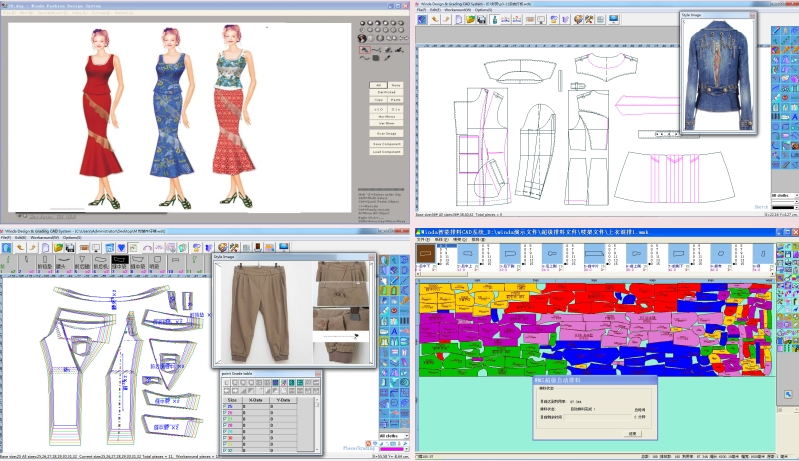
Task: Click hammer tools icon in top-right window toolbar
Action: pos(589,19)
